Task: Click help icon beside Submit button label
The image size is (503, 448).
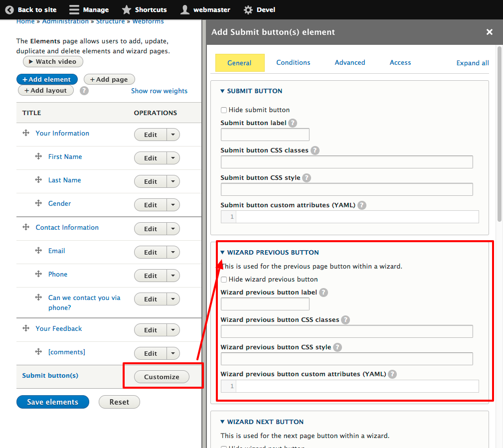Action: pos(293,123)
